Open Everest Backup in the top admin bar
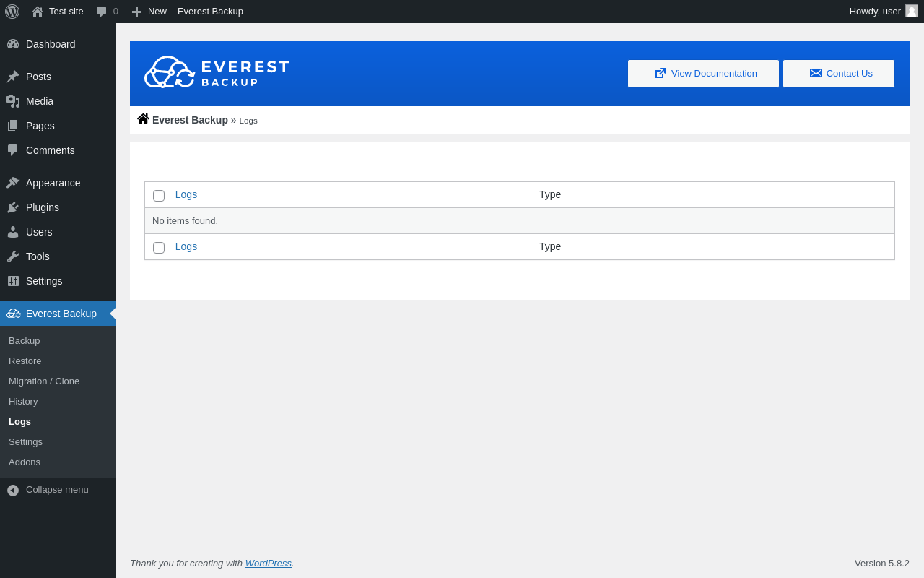924x578 pixels. pyautogui.click(x=210, y=12)
